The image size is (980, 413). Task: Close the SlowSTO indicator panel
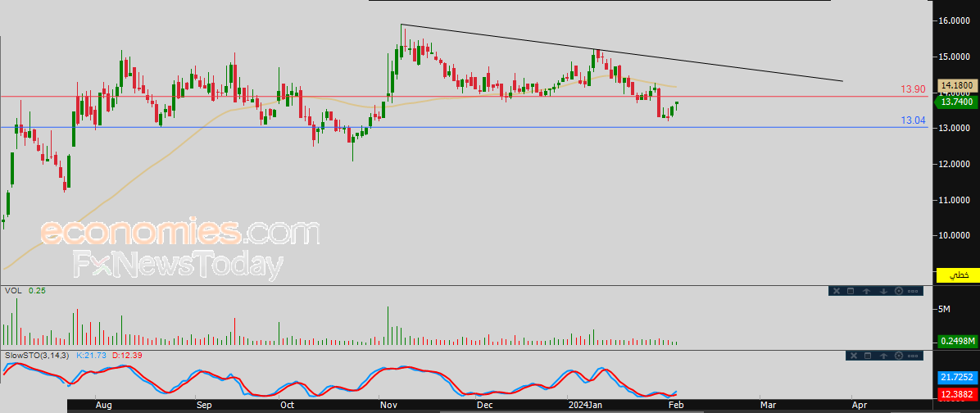[x=853, y=356]
